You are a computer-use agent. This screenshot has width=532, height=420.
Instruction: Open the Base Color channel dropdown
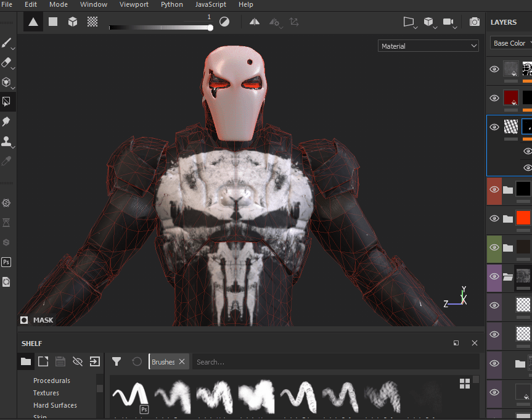[511, 43]
